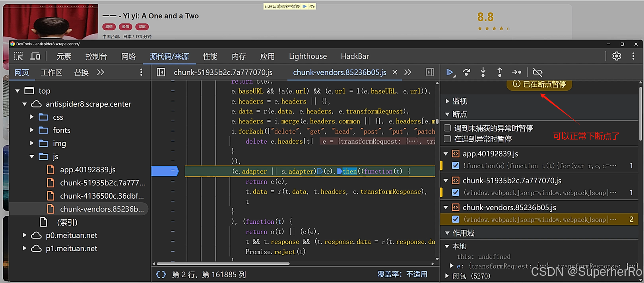Select the 工作区 workspace navigator tab
Image resolution: width=644 pixels, height=283 pixels.
coord(52,72)
